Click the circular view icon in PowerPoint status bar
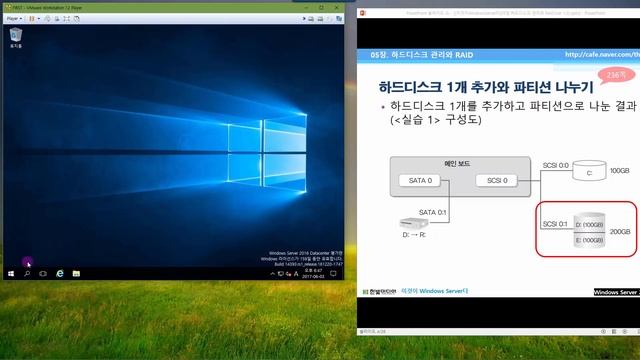This screenshot has width=640, height=360. (603, 331)
